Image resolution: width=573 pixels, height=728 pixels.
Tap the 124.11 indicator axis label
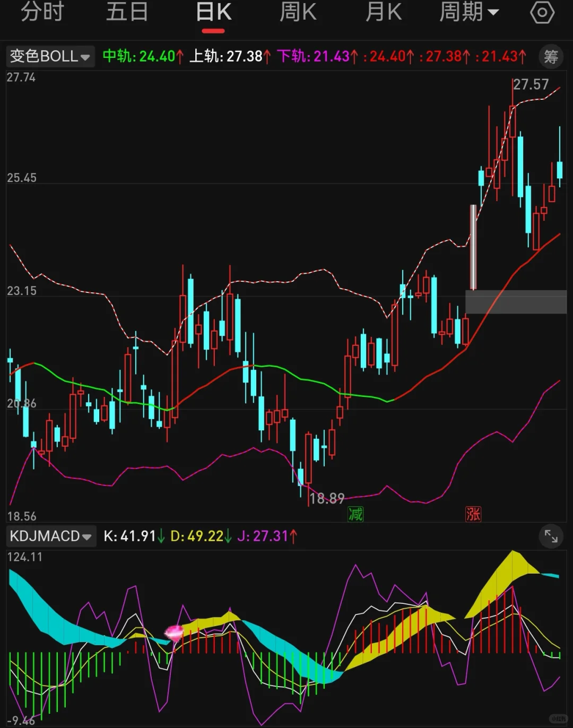(x=24, y=557)
